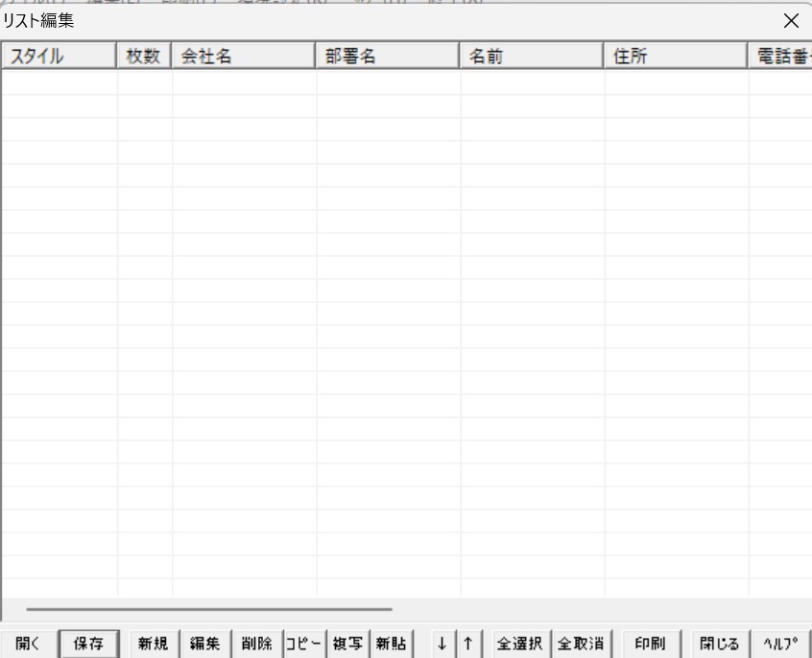
Task: Click the 開く (Open) button
Action: (x=29, y=644)
